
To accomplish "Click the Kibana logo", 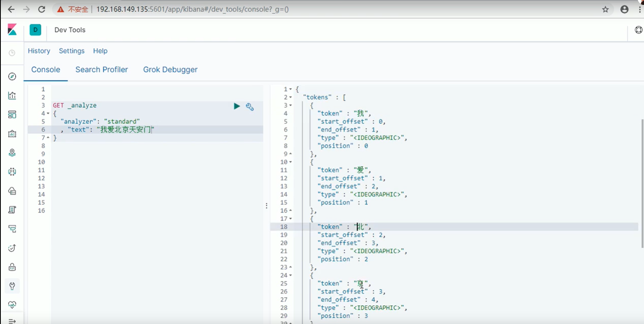I will (12, 30).
